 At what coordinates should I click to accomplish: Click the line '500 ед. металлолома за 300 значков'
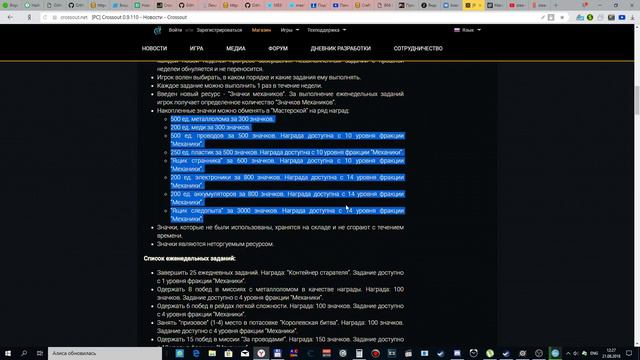click(x=222, y=119)
